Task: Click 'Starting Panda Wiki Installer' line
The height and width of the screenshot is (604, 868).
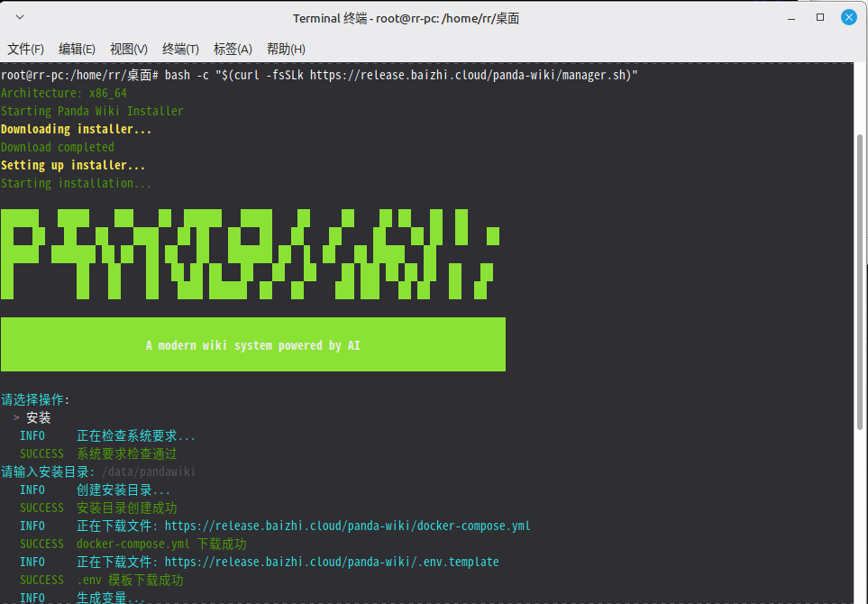Action: (x=92, y=111)
